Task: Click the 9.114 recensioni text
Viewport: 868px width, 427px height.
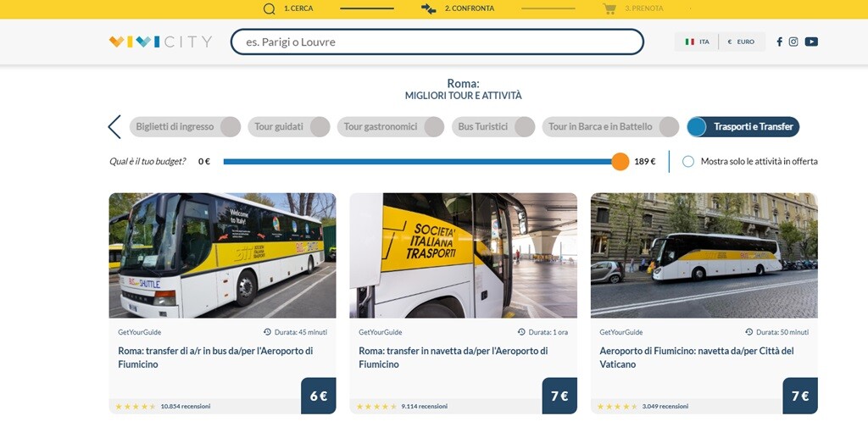Action: coord(425,407)
